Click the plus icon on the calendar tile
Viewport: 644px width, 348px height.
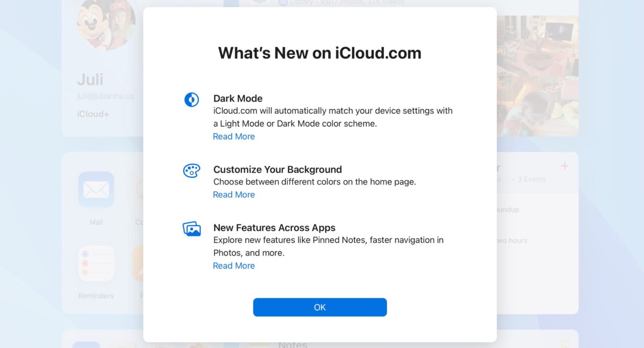[564, 166]
